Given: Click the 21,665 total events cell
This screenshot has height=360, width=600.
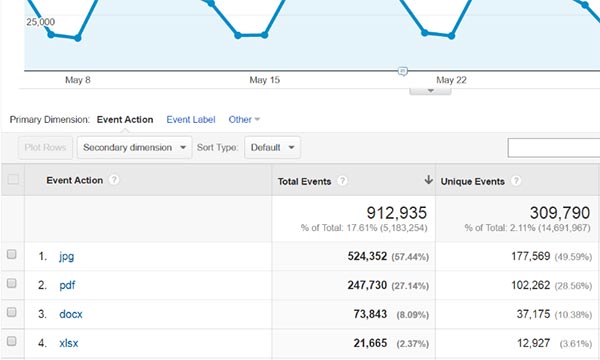Looking at the screenshot, I should point(370,343).
